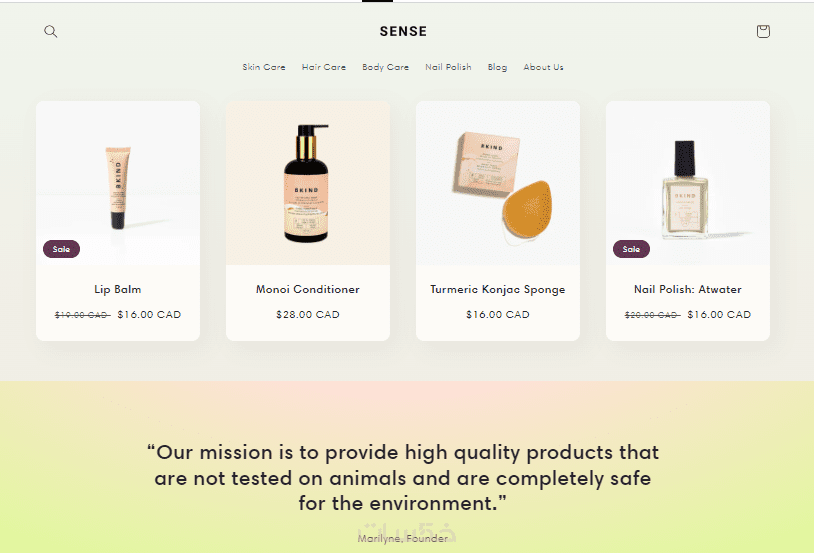Open the Nail Polish: Atwater title link
Viewport: 814px width, 553px height.
click(x=688, y=289)
